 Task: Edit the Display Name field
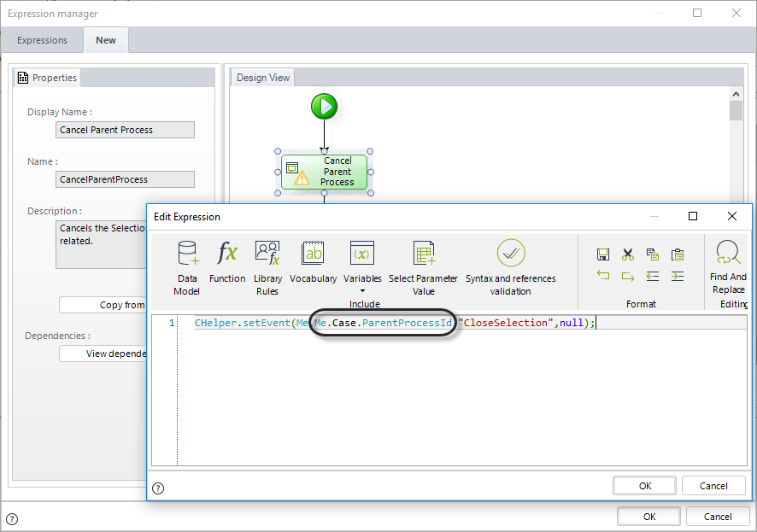tap(125, 130)
